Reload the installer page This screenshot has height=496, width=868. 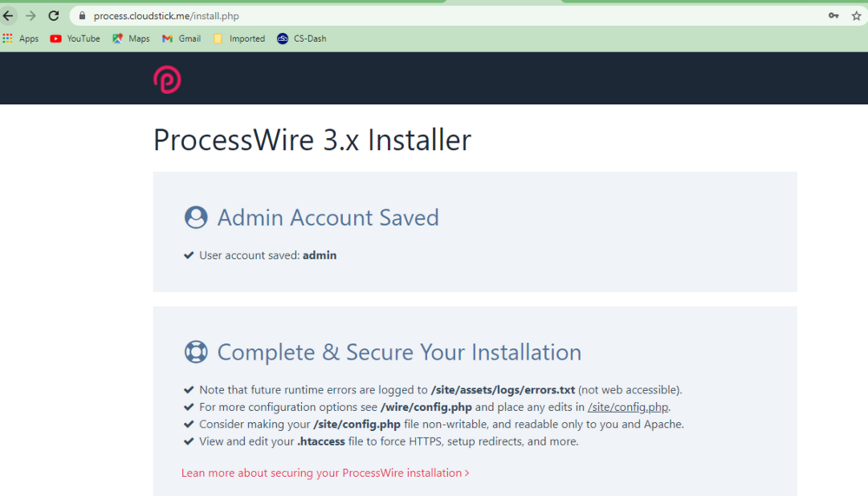tap(54, 16)
